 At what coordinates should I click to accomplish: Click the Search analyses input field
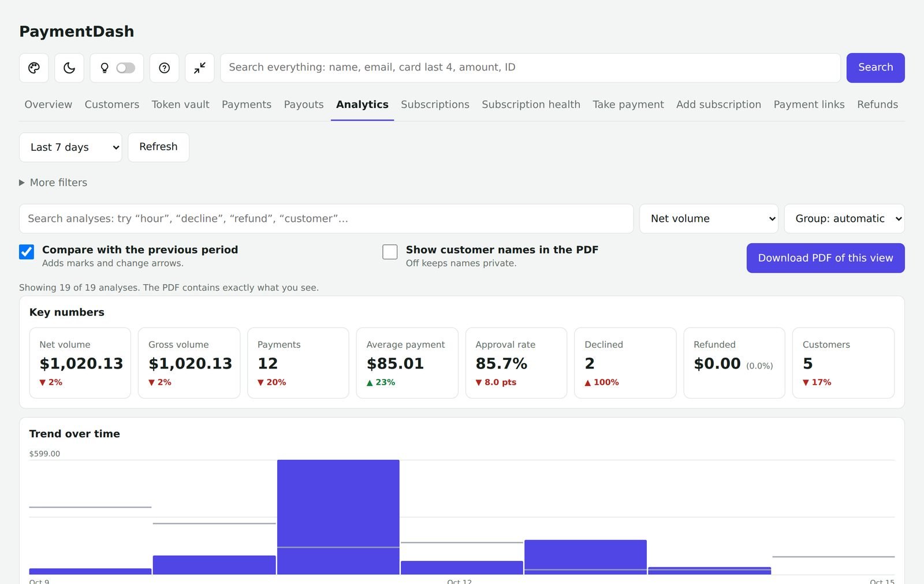pos(326,219)
